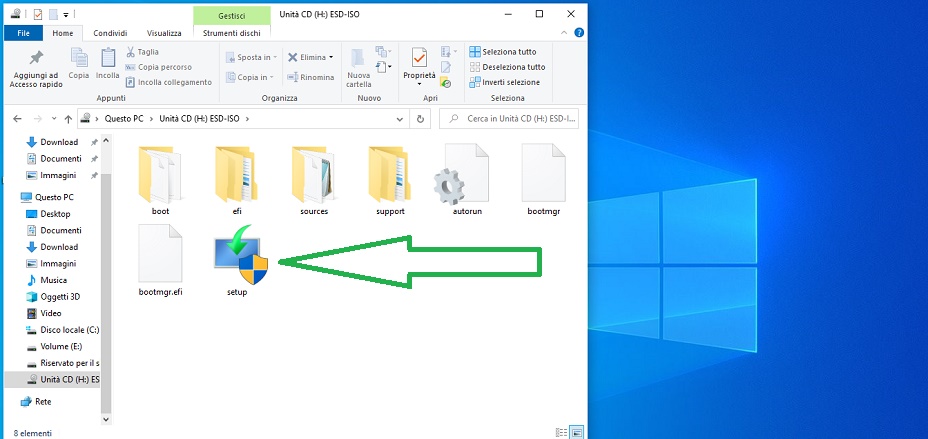
Task: Open the support folder
Action: 391,180
